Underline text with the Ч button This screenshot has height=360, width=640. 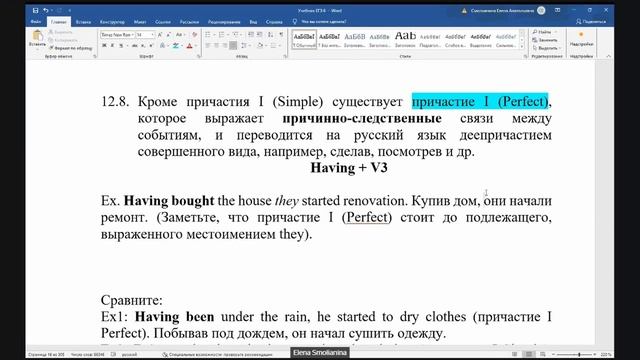pyautogui.click(x=121, y=46)
